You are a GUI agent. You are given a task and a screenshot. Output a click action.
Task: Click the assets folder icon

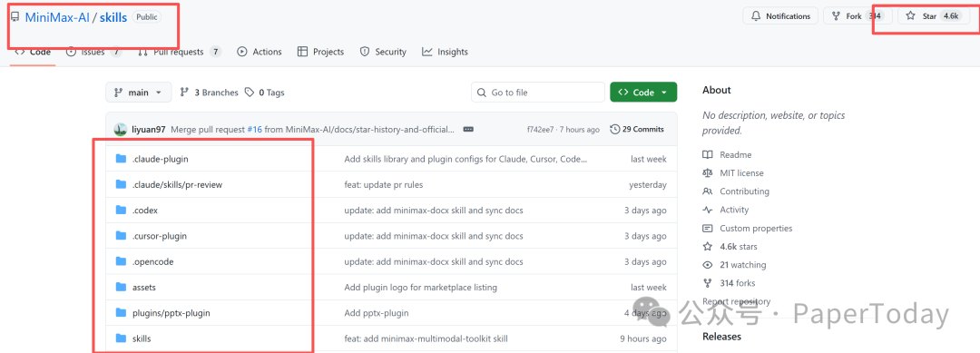122,287
